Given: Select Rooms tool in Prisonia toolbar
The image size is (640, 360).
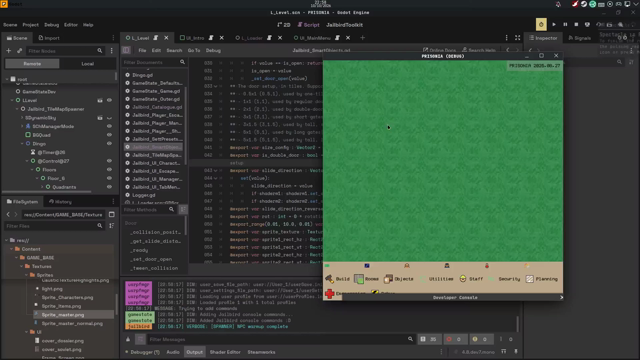Looking at the screenshot, I should (367, 279).
